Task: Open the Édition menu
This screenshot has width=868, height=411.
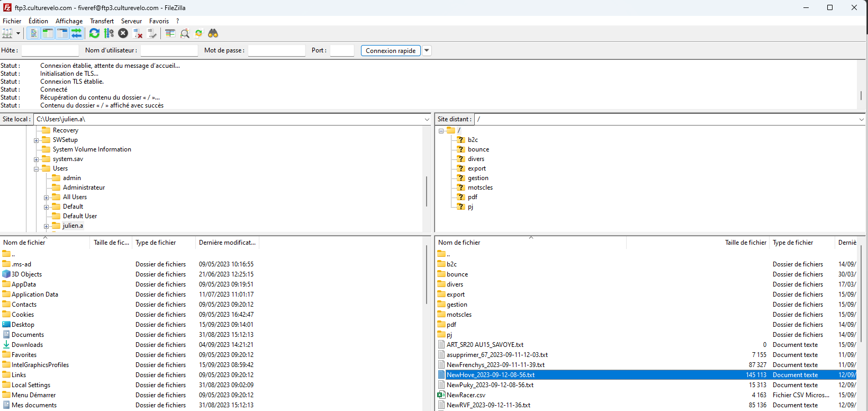Action: pos(38,21)
